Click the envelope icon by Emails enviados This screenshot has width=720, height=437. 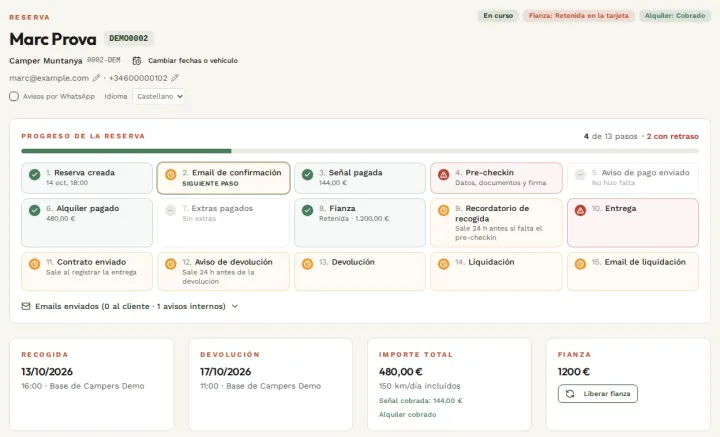(x=26, y=306)
